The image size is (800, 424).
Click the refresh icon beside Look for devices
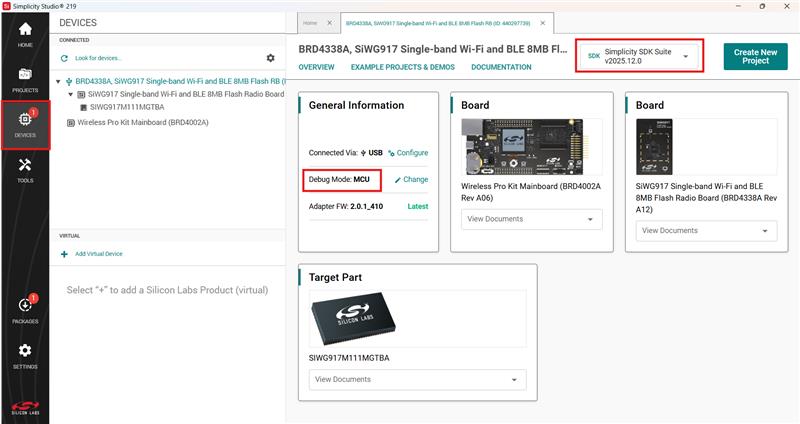tap(65, 59)
